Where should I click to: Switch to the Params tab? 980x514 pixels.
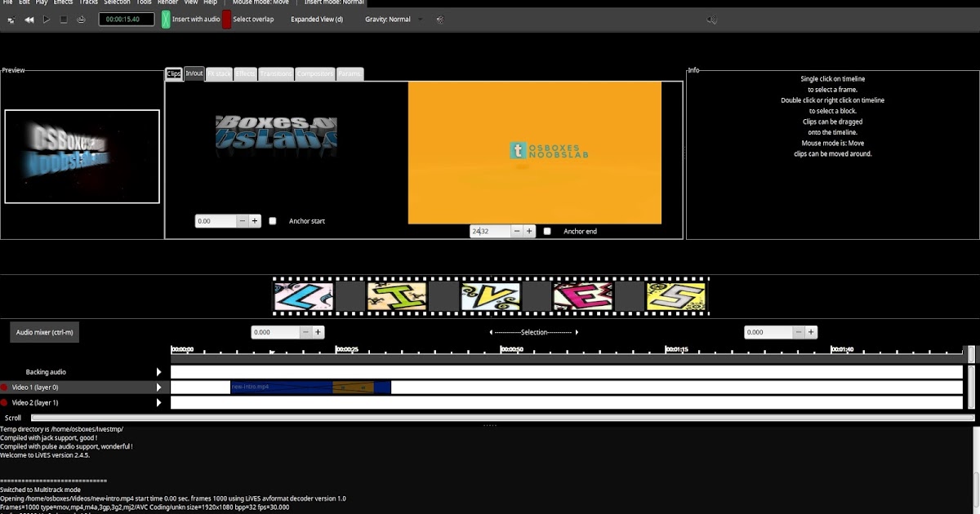(350, 73)
